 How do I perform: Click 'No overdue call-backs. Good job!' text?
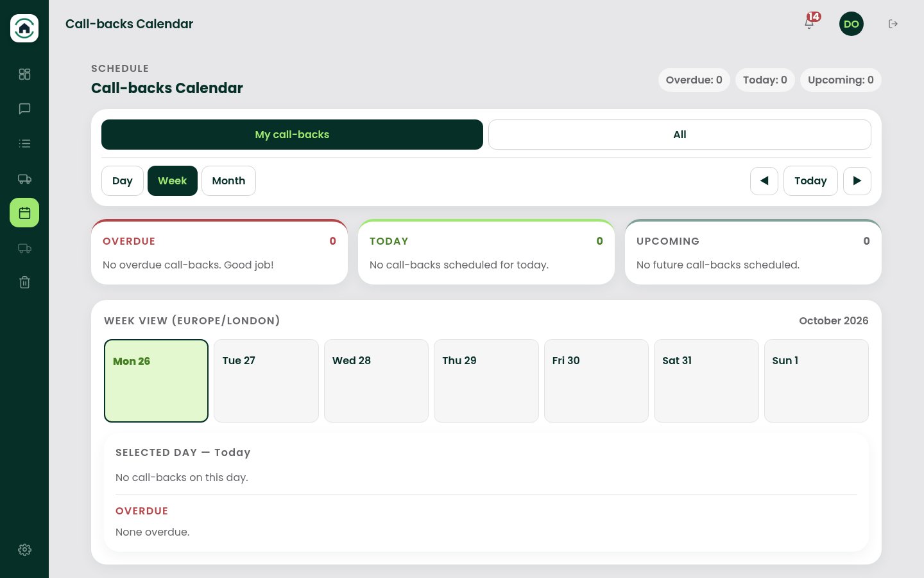[x=188, y=265]
